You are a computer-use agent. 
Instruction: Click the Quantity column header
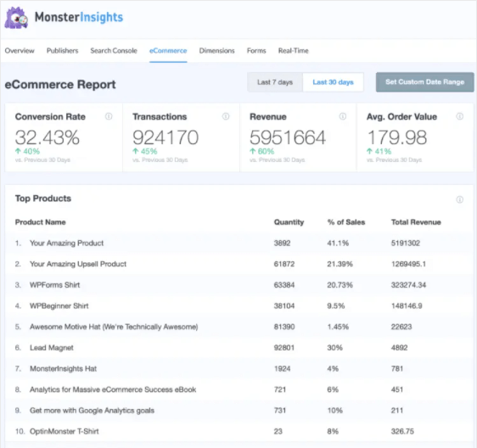click(289, 222)
